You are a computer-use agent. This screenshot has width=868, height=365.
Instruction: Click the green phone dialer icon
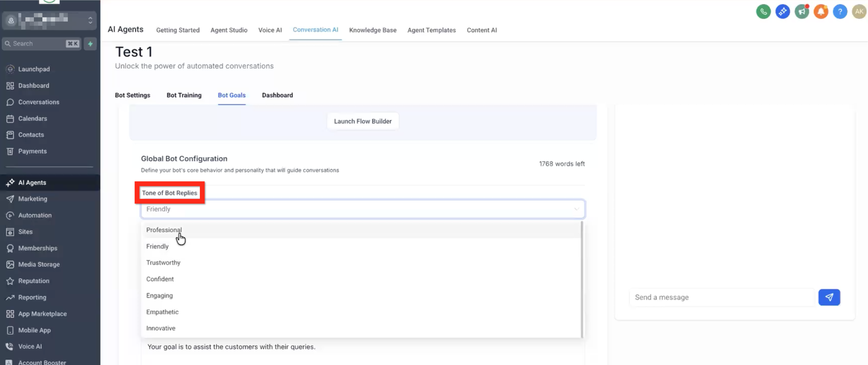[x=763, y=12]
